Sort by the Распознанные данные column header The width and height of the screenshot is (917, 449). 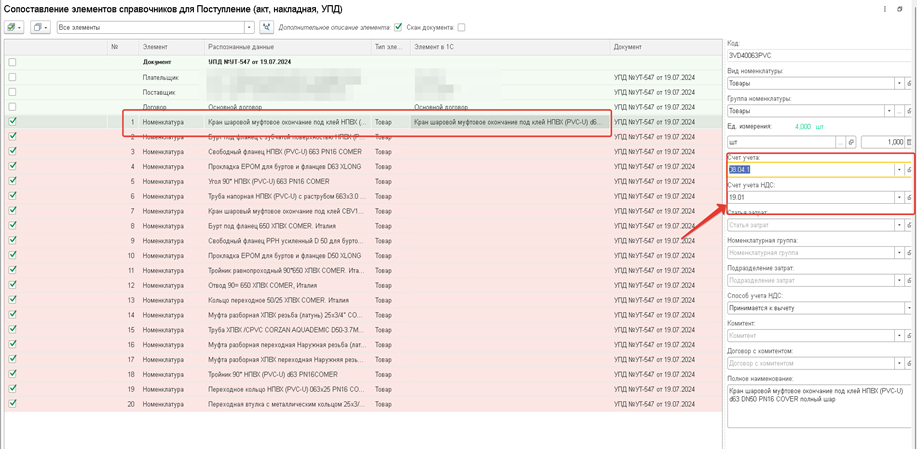[x=288, y=47]
